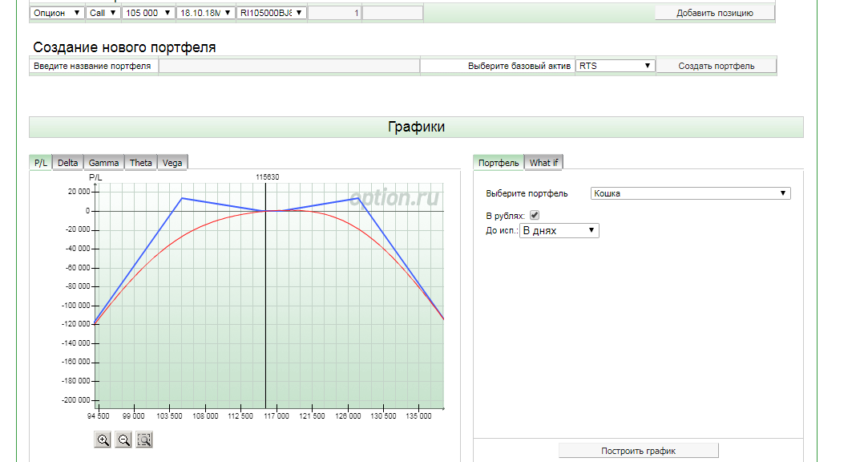The height and width of the screenshot is (462, 868).
Task: Open the 'В днях' expiration units dropdown
Action: pyautogui.click(x=559, y=230)
